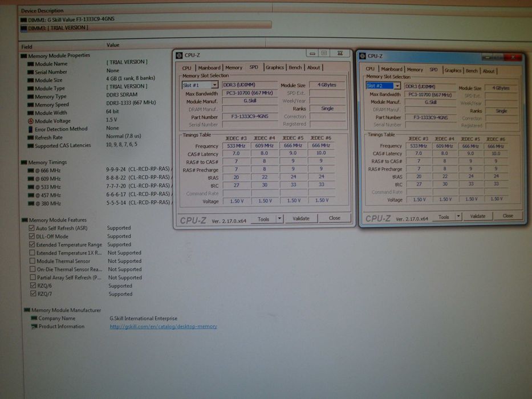The height and width of the screenshot is (399, 532).
Task: Open Graphics tab in left CPU-Z
Action: point(274,67)
